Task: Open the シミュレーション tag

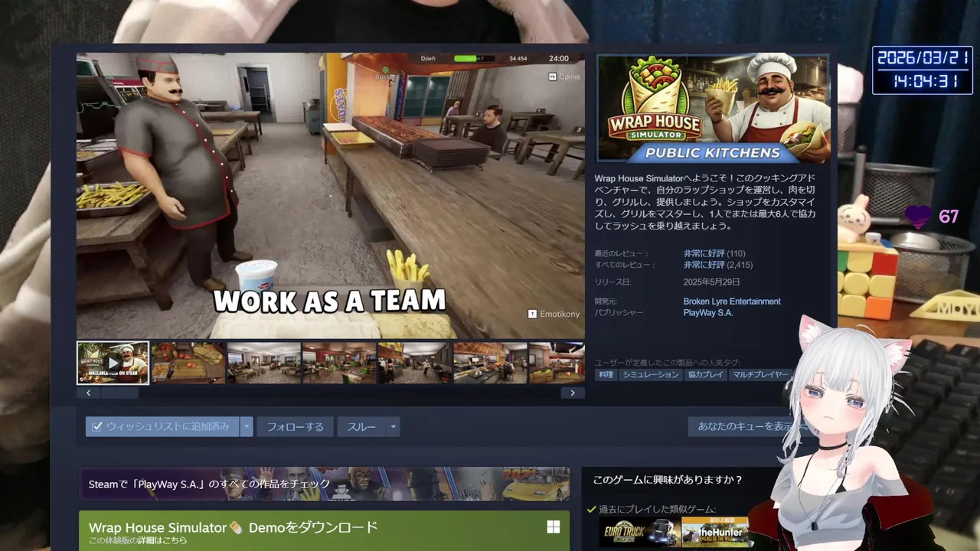Action: [x=650, y=375]
